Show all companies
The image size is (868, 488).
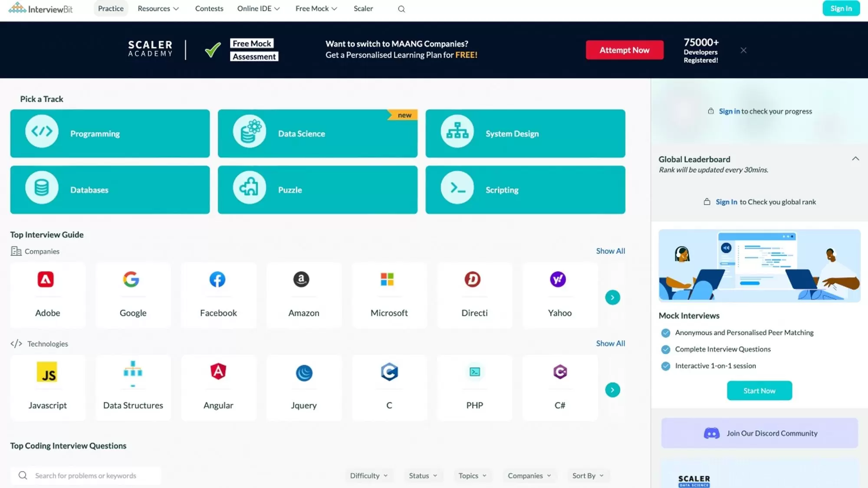[x=611, y=251]
